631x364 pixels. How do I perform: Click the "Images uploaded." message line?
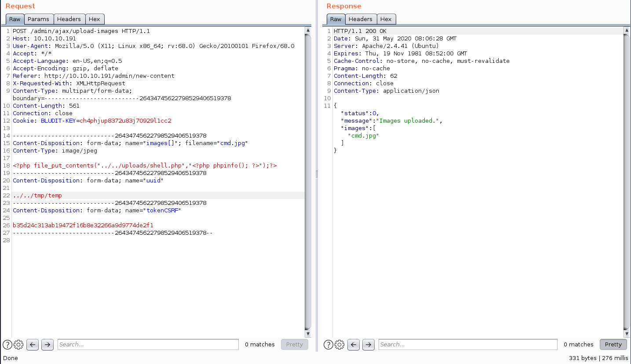(x=392, y=121)
